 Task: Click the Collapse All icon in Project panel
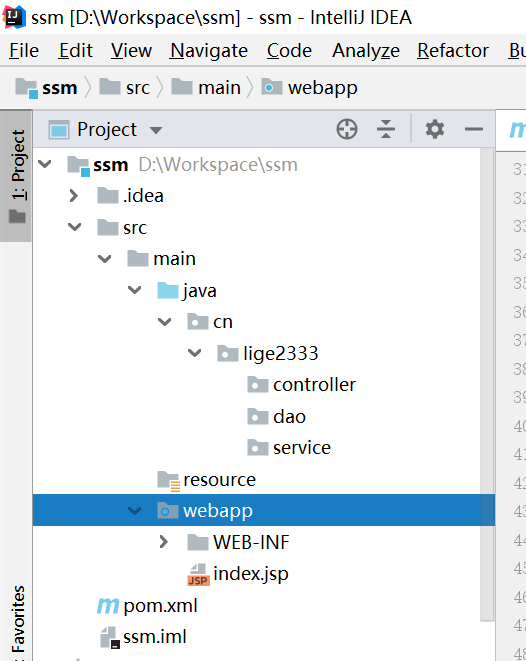click(386, 129)
